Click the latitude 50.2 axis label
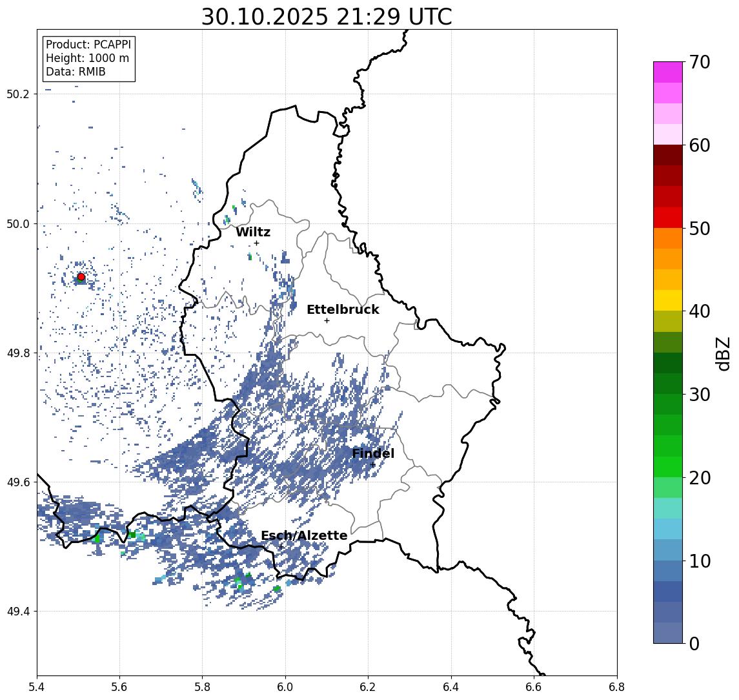Screen dimensions: 739x700 click(x=17, y=94)
